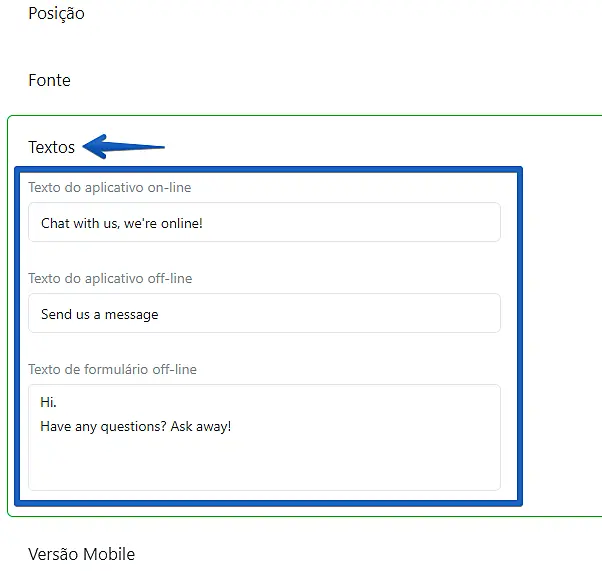The width and height of the screenshot is (602, 571).
Task: Click the "Ask away!" text
Action: pos(206,426)
